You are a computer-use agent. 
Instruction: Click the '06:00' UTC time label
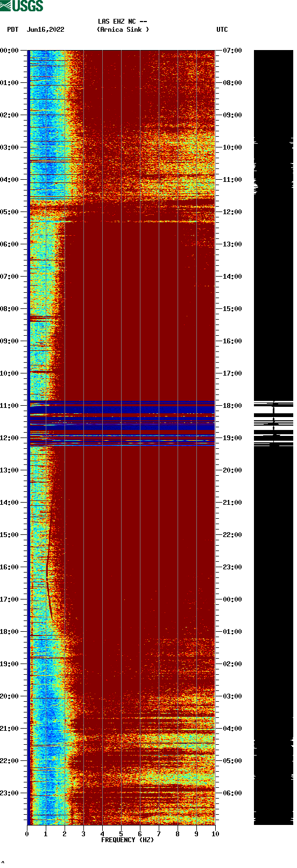[232, 793]
